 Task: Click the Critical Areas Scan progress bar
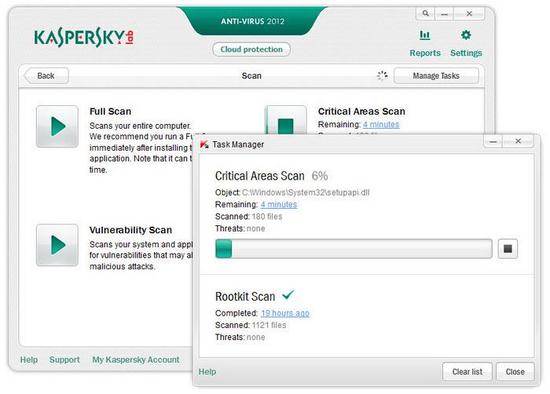(x=354, y=249)
